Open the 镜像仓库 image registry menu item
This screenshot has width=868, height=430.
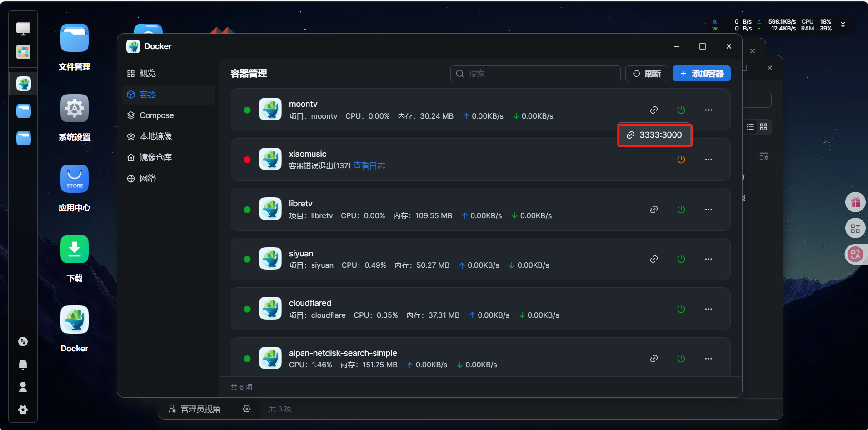pyautogui.click(x=168, y=157)
